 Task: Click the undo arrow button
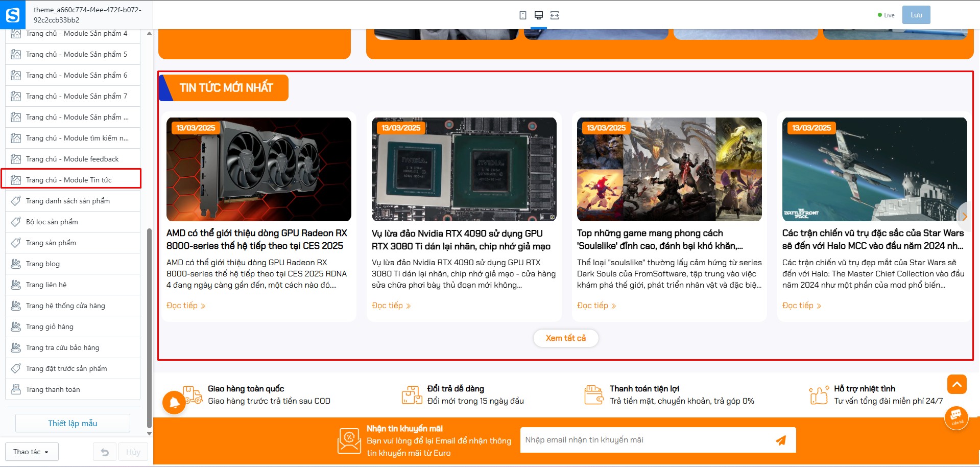pos(105,452)
